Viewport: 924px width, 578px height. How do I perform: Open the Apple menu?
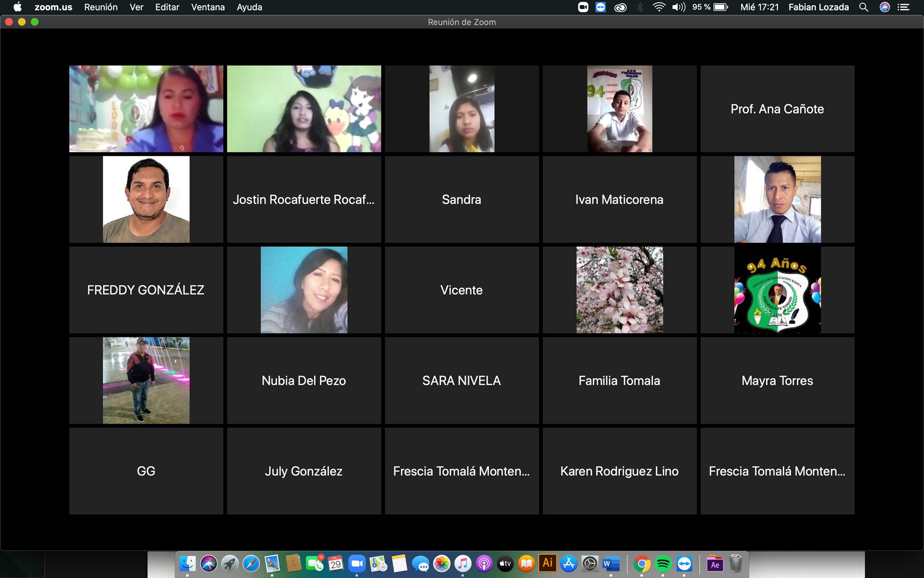[x=17, y=7]
